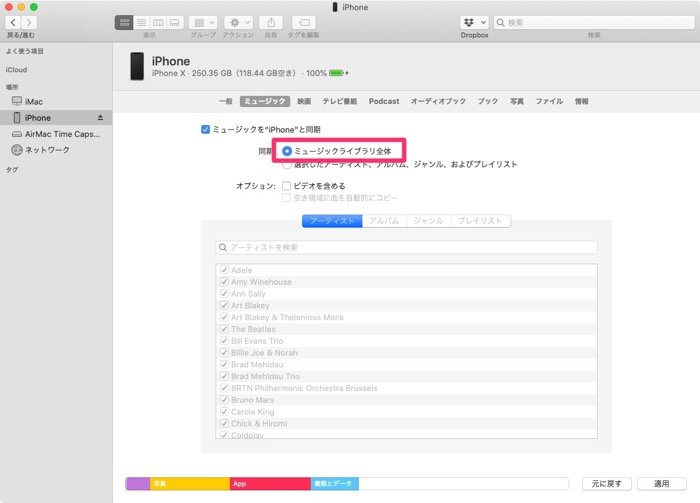Switch Finder to list view
Screen dimensions: 700x503
pos(141,22)
